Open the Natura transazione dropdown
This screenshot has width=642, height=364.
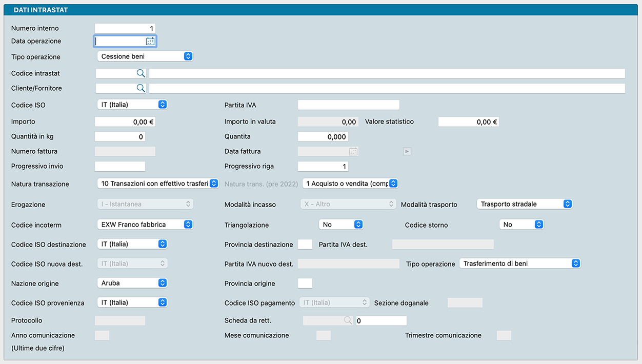click(x=158, y=184)
